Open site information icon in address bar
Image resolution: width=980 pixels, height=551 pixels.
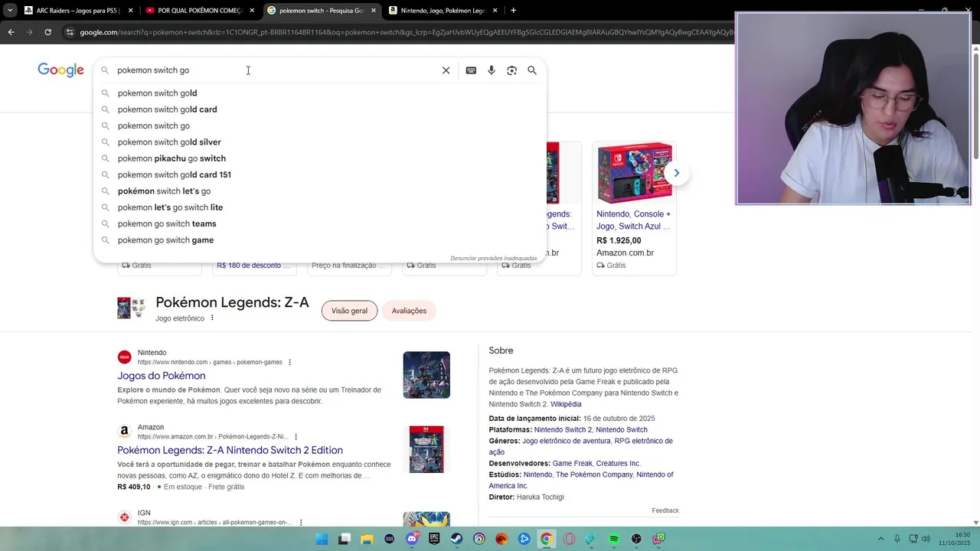tap(70, 32)
